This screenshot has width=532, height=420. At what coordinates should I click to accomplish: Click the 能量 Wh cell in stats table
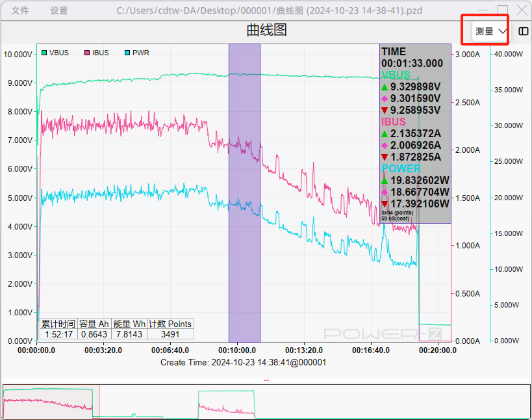tap(129, 324)
